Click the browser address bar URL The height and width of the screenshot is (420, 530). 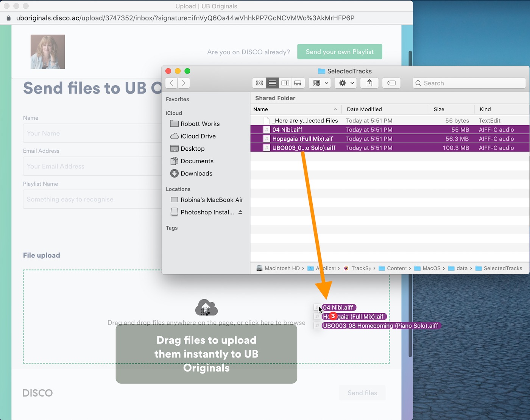point(185,18)
